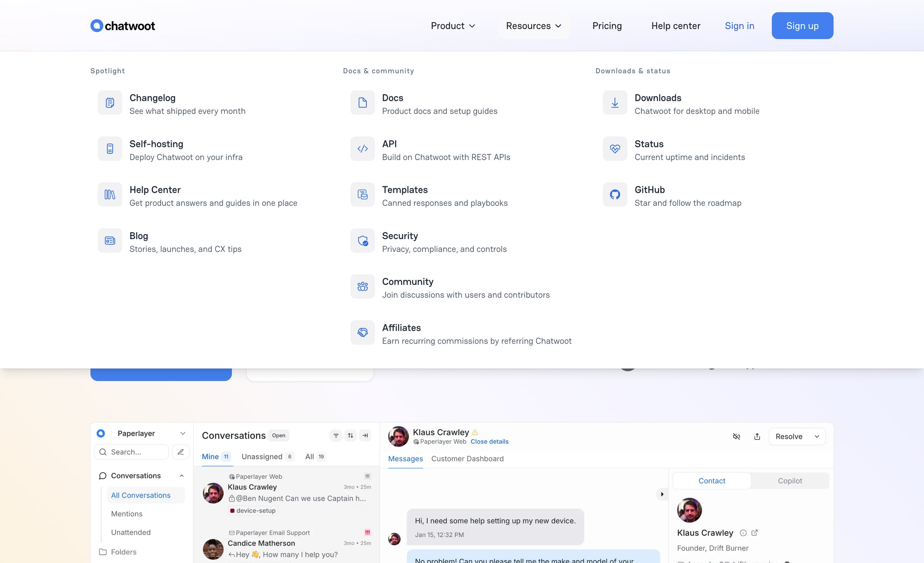The image size is (924, 563).
Task: Click the Status heartbeat icon
Action: (615, 149)
